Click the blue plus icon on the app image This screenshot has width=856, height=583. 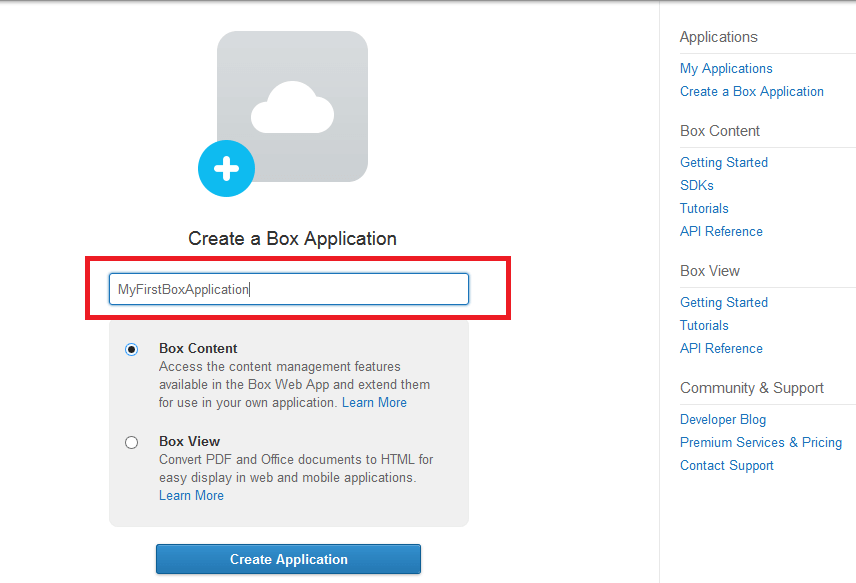click(226, 168)
